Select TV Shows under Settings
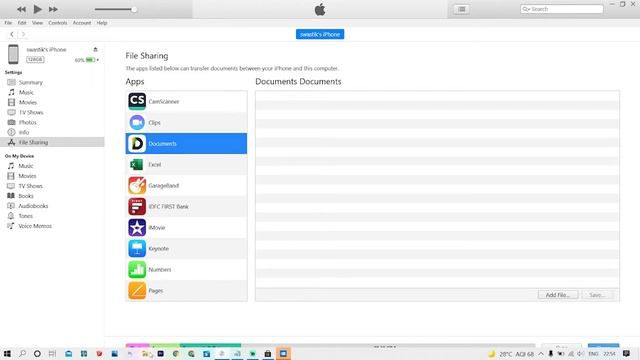This screenshot has width=640, height=360. (x=31, y=112)
